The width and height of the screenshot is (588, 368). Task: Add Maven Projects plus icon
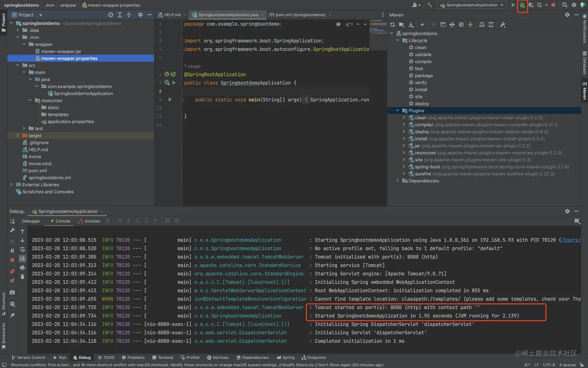click(x=422, y=25)
